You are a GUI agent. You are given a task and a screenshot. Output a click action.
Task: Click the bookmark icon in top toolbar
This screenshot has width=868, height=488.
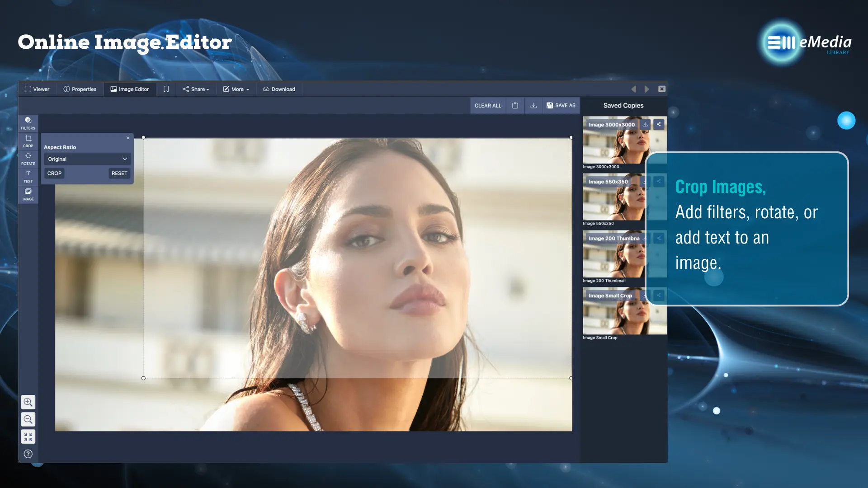point(166,89)
